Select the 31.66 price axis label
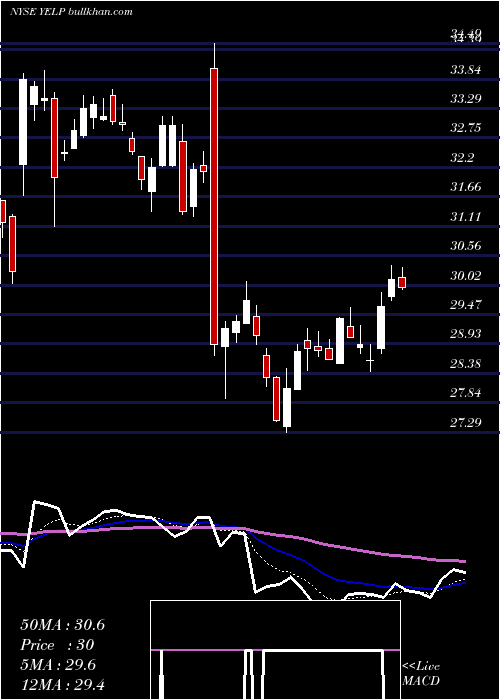Viewport: 500px width, 700px height. 466,187
